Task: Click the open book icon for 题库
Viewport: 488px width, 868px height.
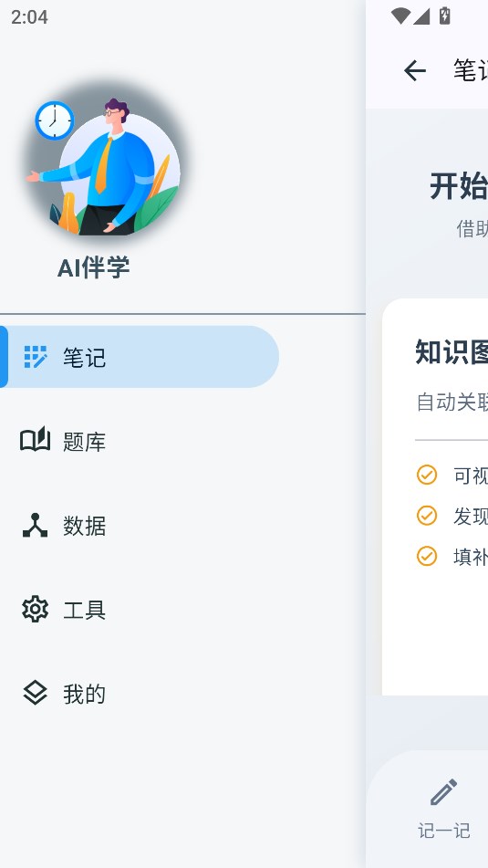Action: 36,441
